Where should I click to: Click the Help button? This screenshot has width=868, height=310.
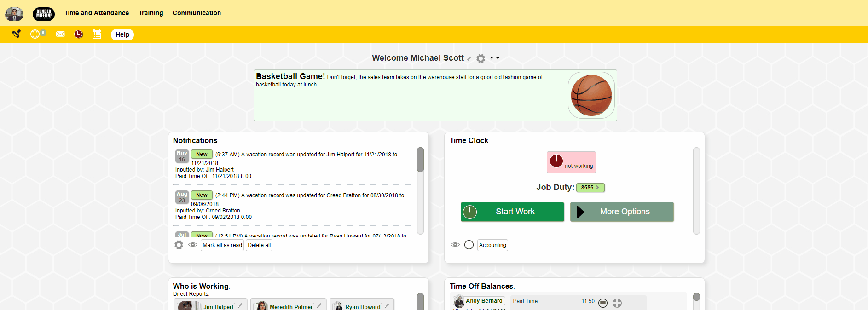(122, 34)
